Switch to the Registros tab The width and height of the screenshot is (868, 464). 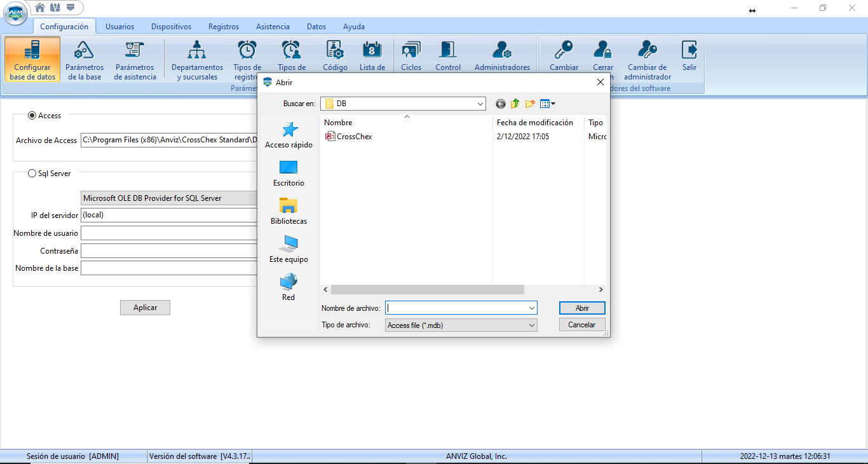(x=224, y=27)
